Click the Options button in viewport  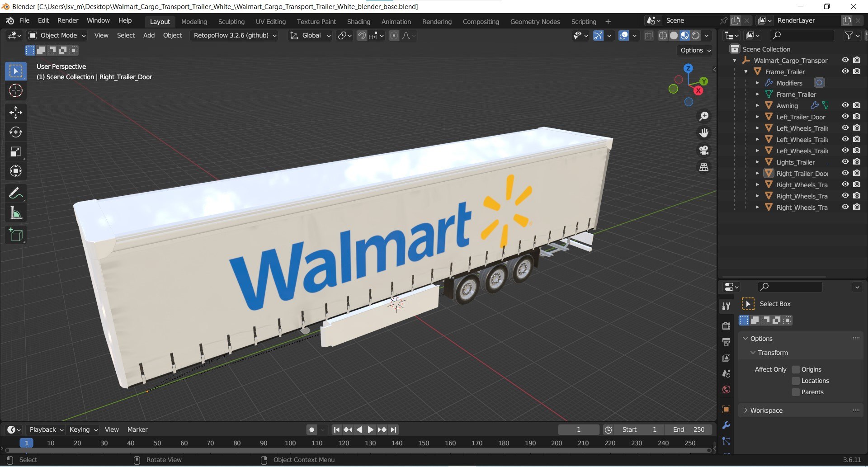[695, 50]
